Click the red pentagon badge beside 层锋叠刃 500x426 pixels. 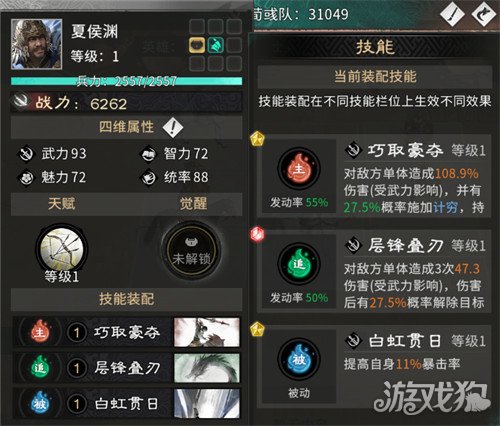tap(257, 234)
